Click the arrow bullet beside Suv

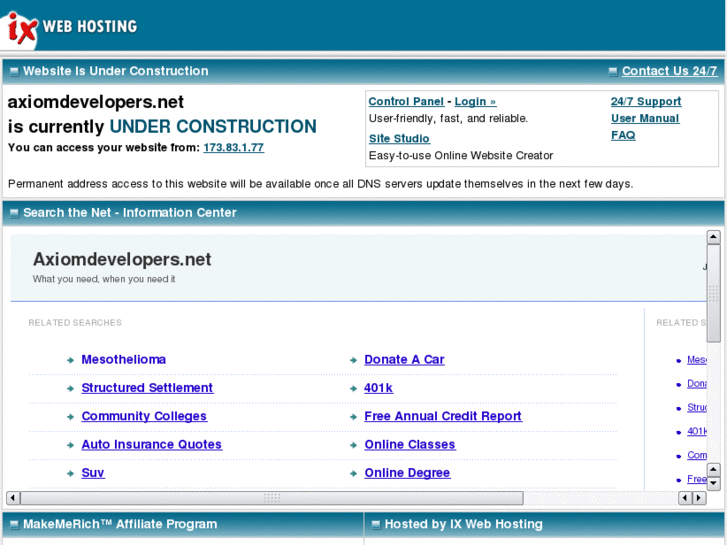[70, 473]
